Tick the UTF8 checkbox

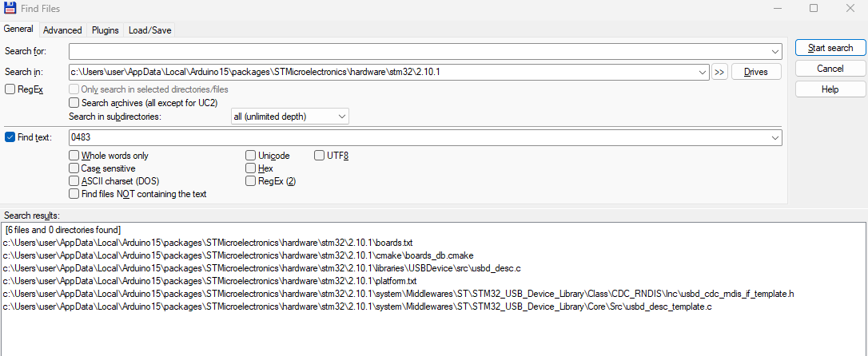tap(320, 156)
